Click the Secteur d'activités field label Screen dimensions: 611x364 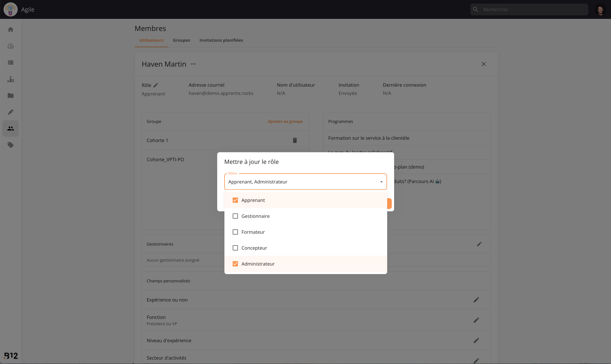click(166, 358)
